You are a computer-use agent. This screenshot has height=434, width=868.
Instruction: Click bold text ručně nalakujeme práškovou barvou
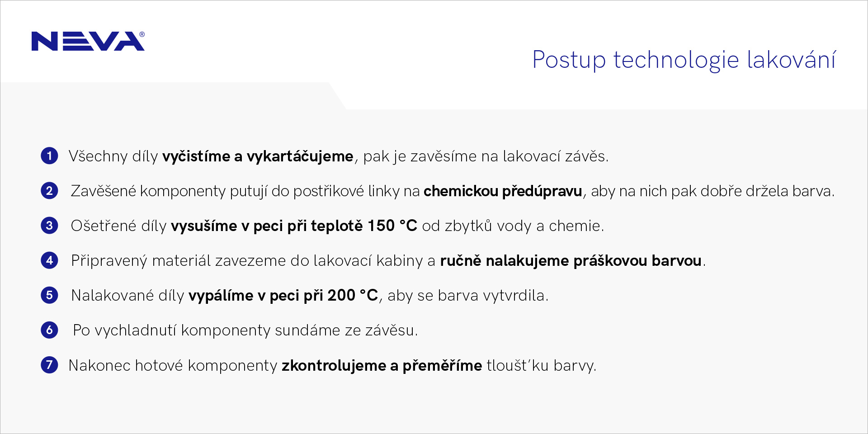[x=571, y=261]
